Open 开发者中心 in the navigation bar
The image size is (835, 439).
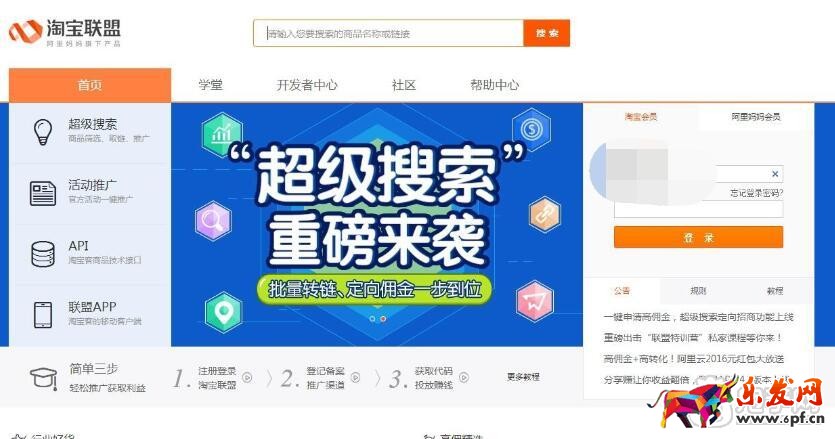(307, 85)
